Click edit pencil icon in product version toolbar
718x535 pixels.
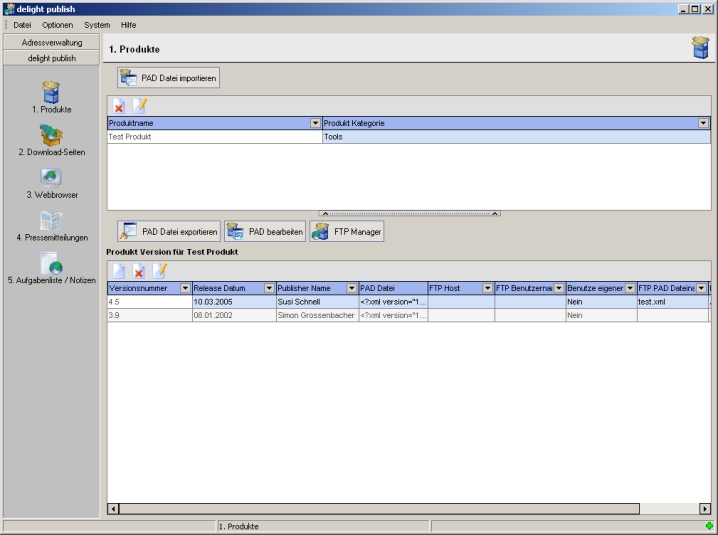159,271
